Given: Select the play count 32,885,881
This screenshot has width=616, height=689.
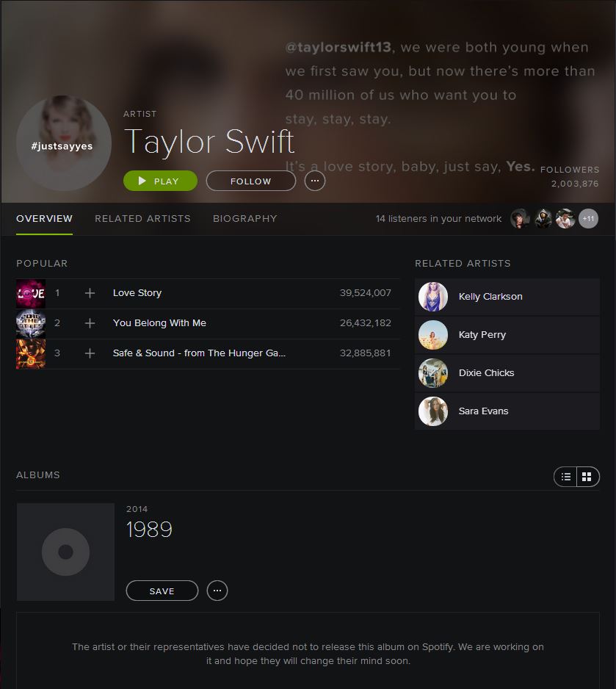Looking at the screenshot, I should (366, 353).
